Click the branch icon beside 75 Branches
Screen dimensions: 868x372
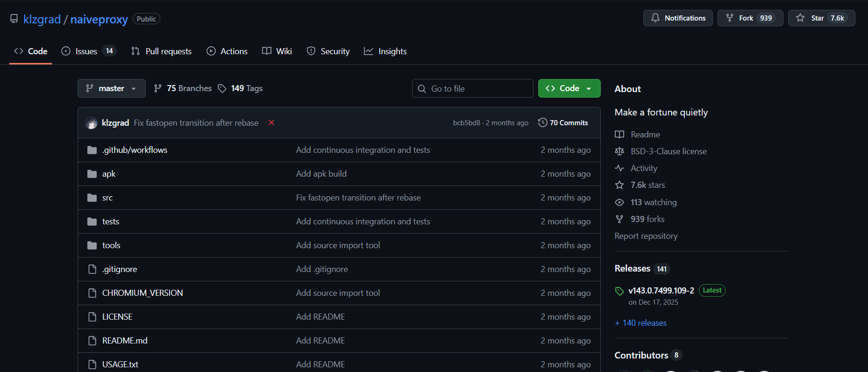coord(158,88)
